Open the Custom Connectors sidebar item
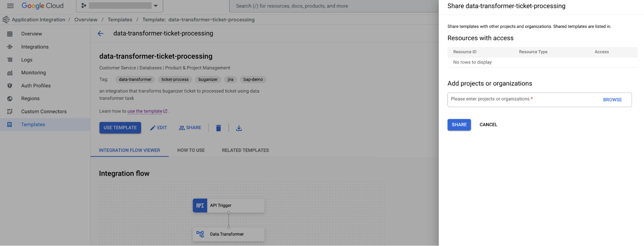 click(44, 112)
